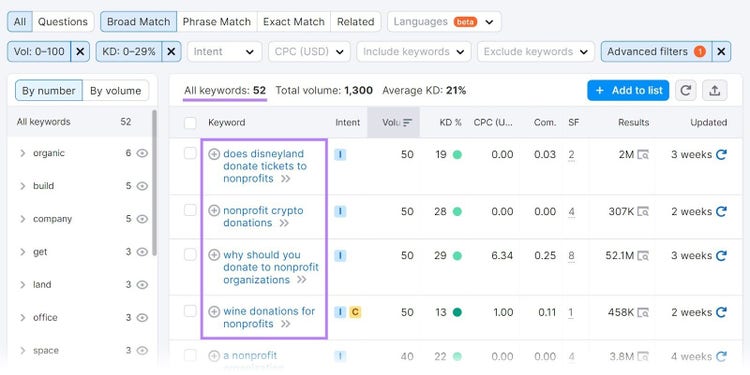Click double-arrow icon next to 'nonprofit crypto donations'
Image resolution: width=750 pixels, height=375 pixels.
tap(284, 223)
